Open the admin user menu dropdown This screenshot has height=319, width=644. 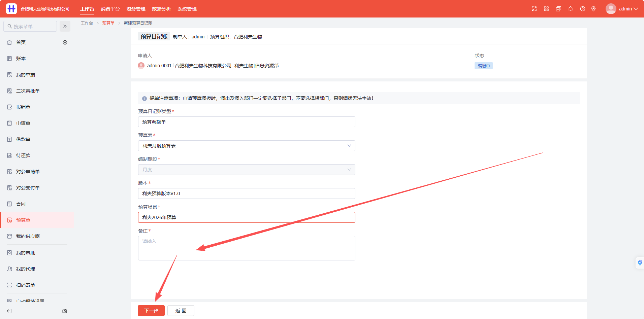click(x=622, y=9)
